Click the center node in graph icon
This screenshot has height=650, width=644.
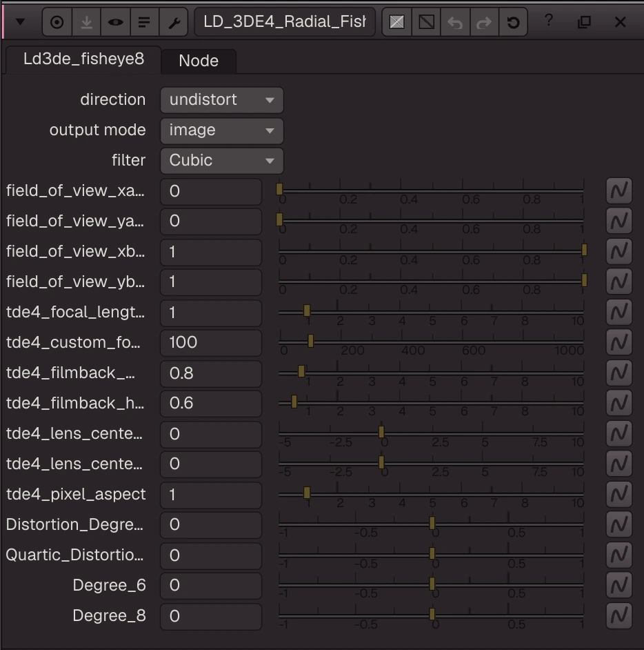pyautogui.click(x=57, y=22)
